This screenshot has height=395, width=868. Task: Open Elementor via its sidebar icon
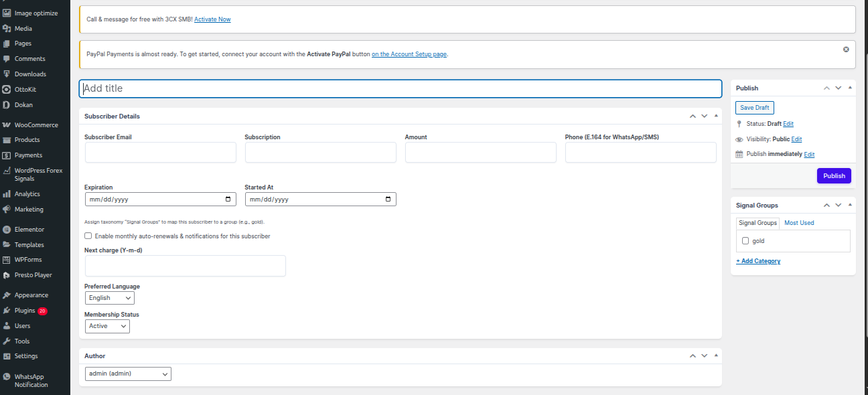point(7,230)
